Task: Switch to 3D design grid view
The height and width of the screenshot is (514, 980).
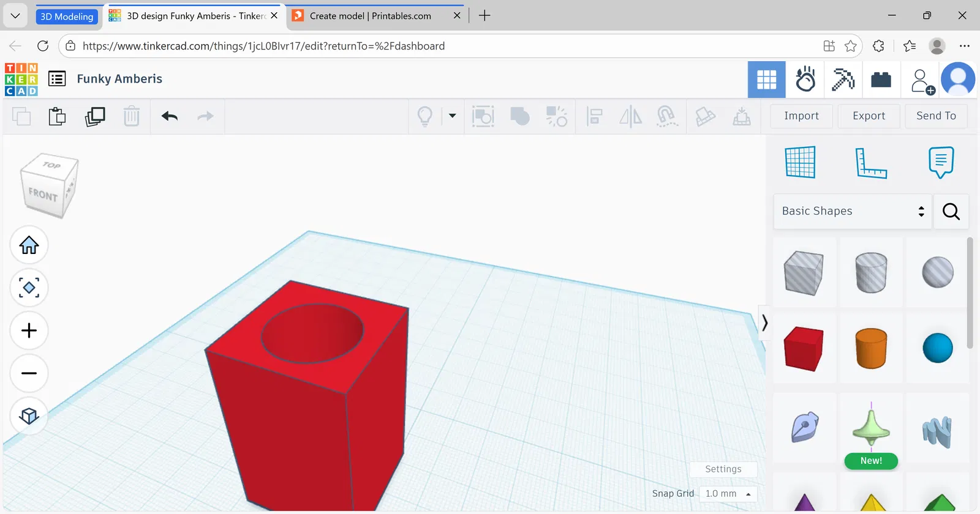Action: pos(767,80)
